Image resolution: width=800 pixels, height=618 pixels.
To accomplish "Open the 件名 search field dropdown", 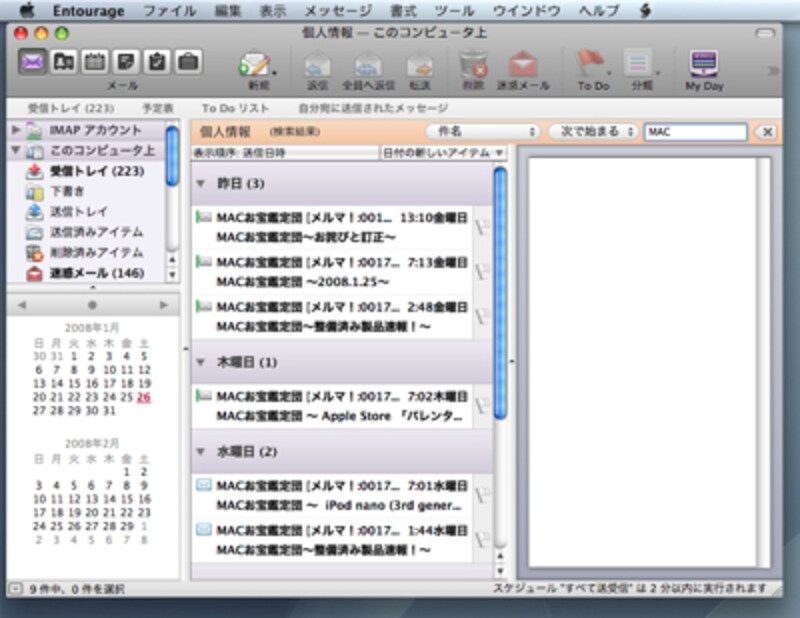I will coord(483,132).
